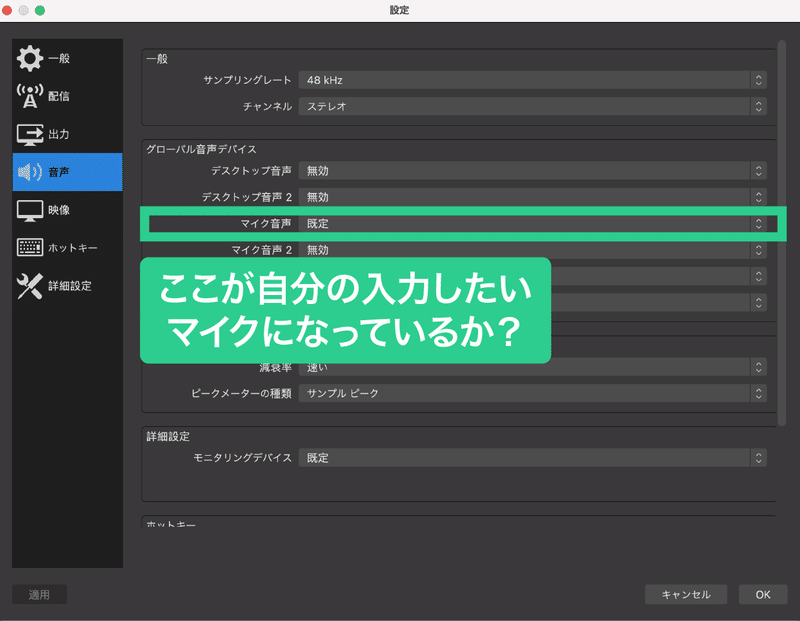Click the stepper arrows of モニタリングデバイス
The width and height of the screenshot is (800, 621).
click(759, 458)
